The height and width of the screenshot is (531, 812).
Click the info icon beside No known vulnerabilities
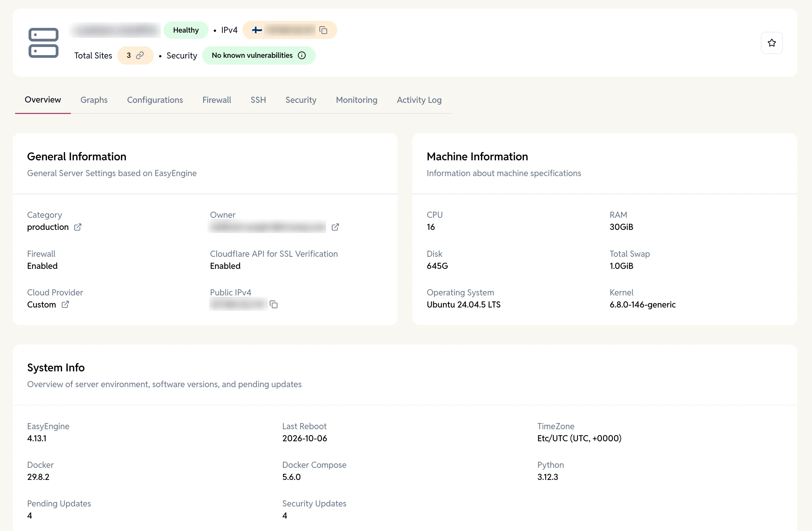302,55
